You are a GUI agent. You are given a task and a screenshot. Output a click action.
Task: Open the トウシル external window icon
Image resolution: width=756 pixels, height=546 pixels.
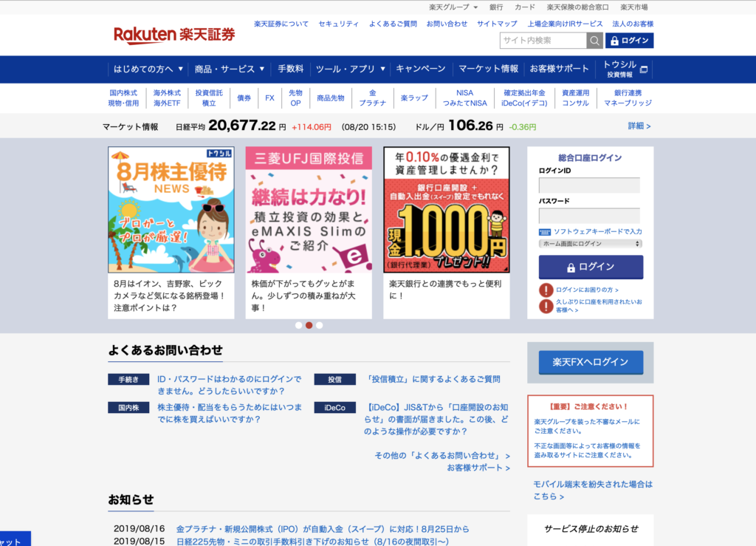pyautogui.click(x=643, y=70)
